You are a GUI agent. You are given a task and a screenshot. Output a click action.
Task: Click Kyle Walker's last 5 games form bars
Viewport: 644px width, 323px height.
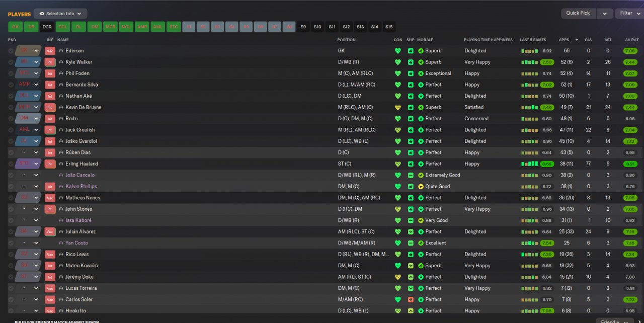pyautogui.click(x=529, y=62)
